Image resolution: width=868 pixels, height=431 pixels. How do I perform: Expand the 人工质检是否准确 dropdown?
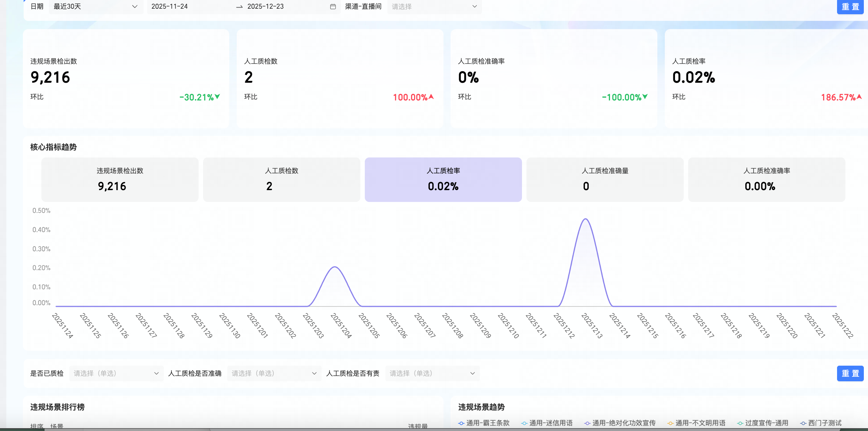274,373
